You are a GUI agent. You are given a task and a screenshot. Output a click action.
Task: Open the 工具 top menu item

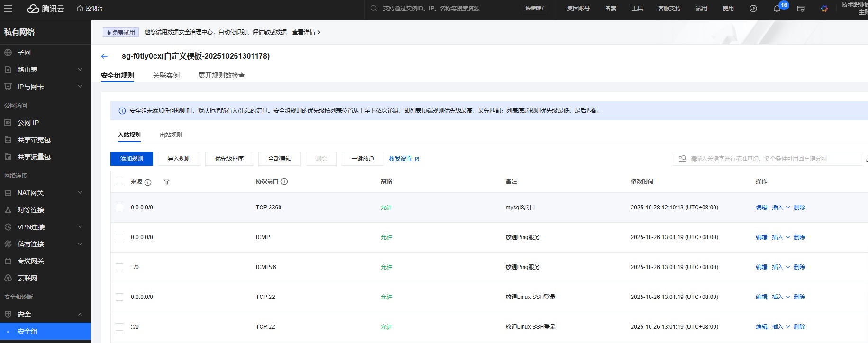637,9
